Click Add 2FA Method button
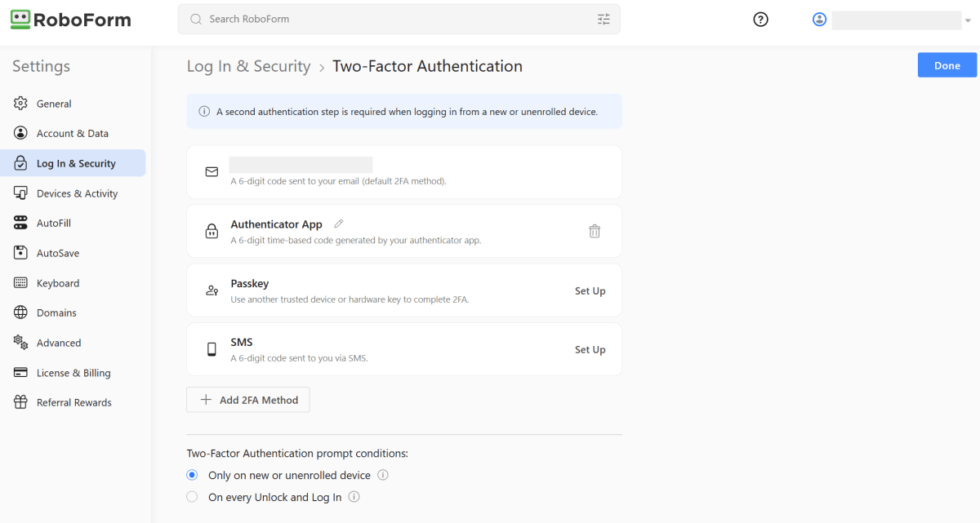 [248, 400]
